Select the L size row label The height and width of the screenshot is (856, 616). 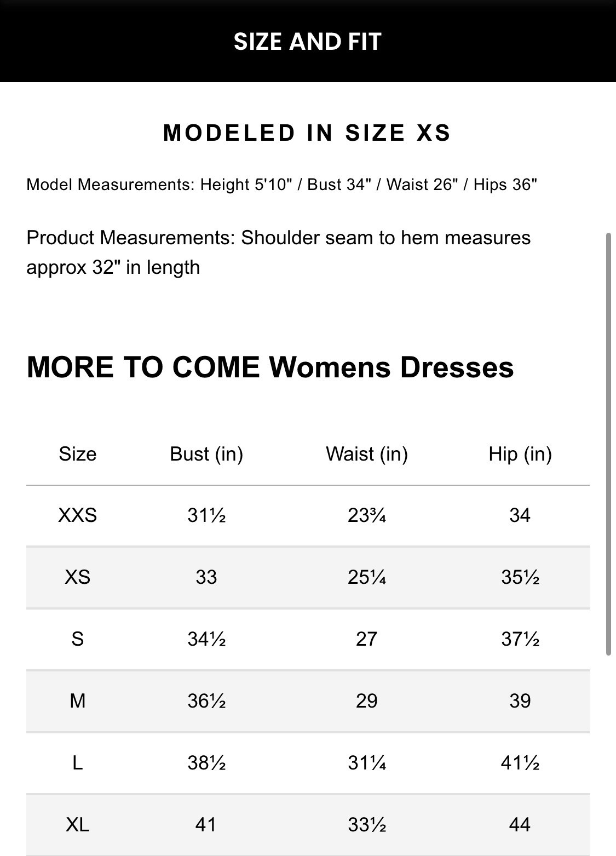[78, 763]
